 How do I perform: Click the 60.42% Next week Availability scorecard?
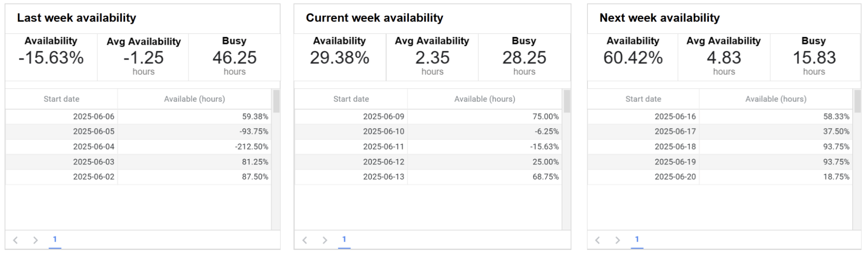(x=633, y=57)
